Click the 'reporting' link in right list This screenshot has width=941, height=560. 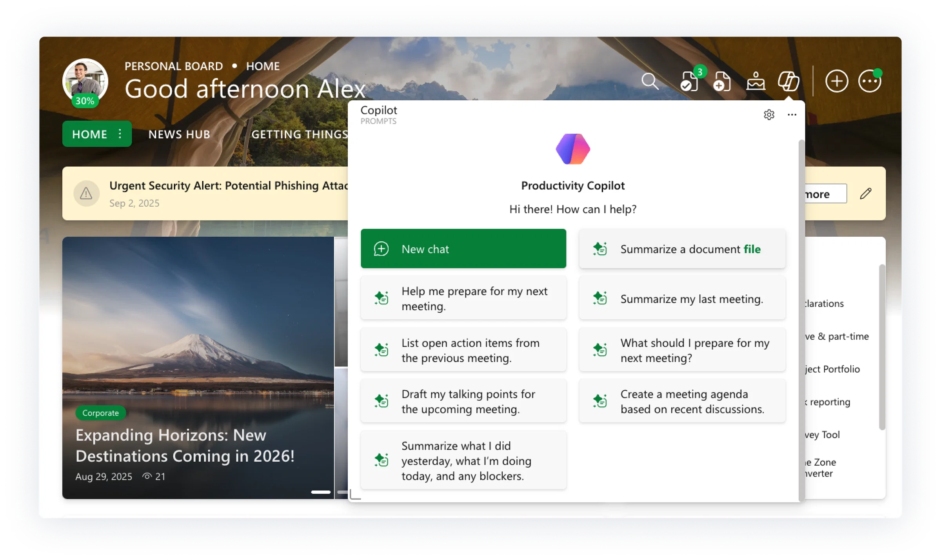pos(828,402)
